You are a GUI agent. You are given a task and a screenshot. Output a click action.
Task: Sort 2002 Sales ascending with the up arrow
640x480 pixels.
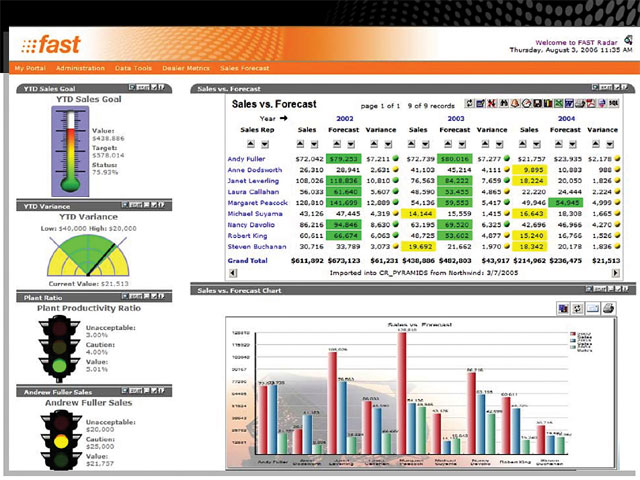(x=300, y=144)
